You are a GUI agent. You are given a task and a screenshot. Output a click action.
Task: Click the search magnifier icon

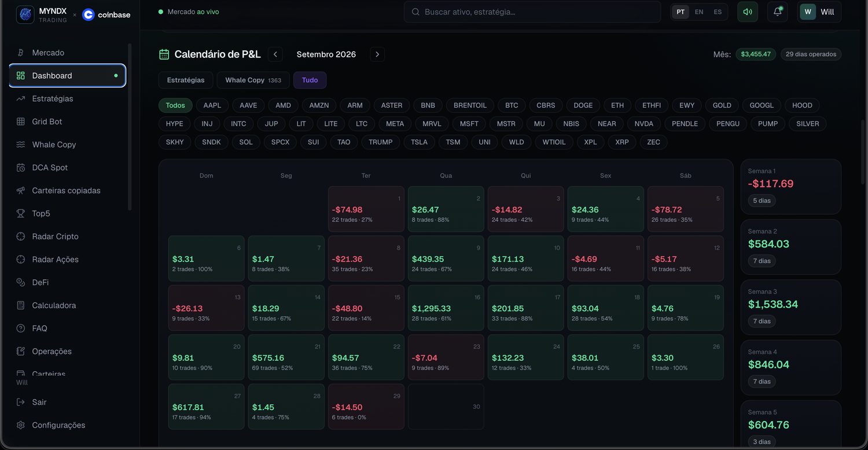click(415, 12)
